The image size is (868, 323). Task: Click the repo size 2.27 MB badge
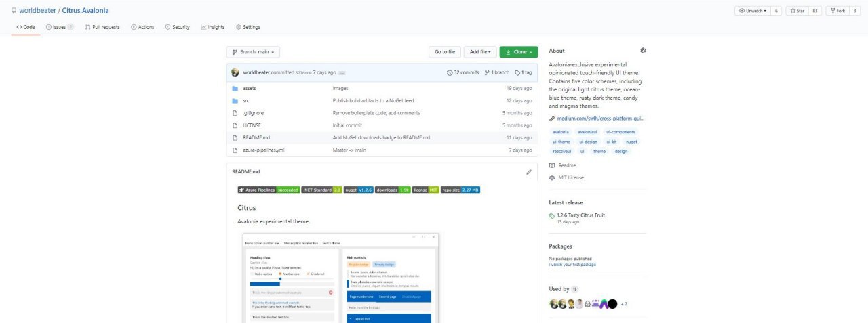[x=461, y=190]
